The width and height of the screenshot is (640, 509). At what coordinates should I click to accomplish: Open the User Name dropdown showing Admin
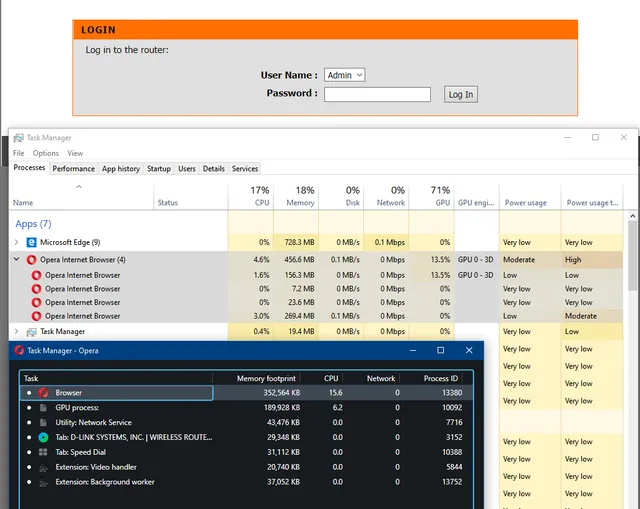[344, 75]
